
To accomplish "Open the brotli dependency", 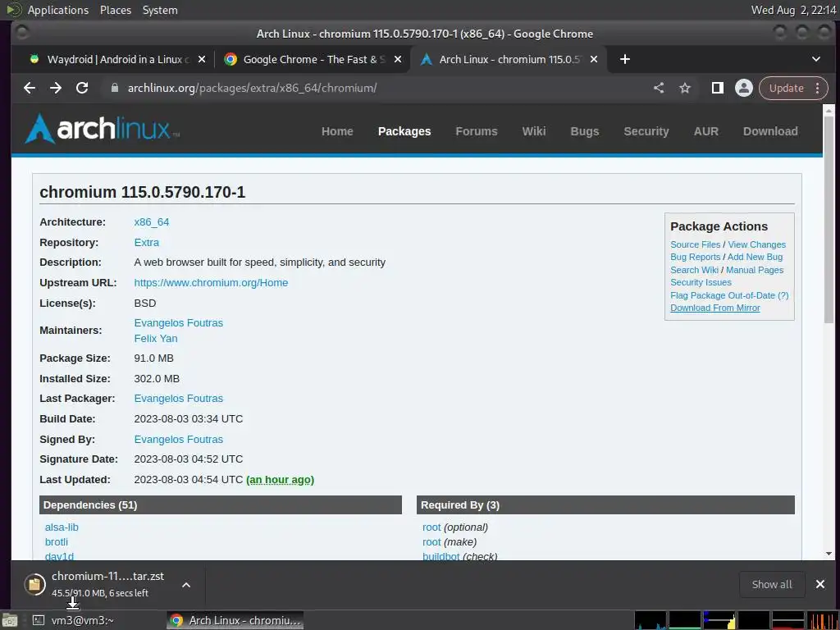I will pyautogui.click(x=57, y=541).
